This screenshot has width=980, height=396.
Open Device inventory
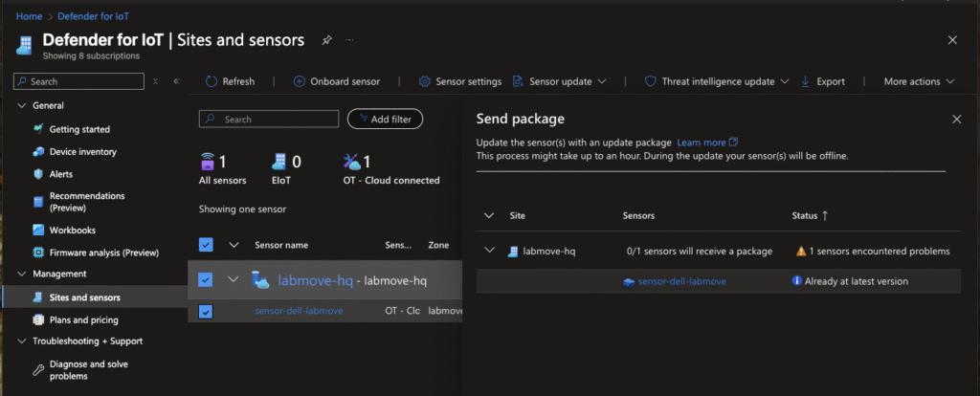pos(83,152)
